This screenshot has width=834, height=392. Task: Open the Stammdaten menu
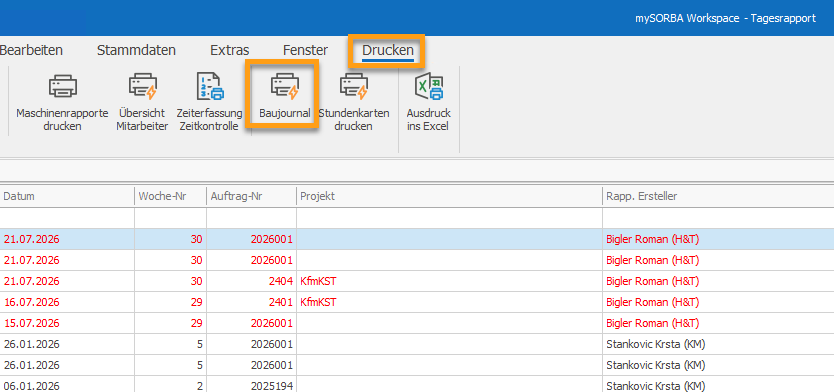coord(136,51)
